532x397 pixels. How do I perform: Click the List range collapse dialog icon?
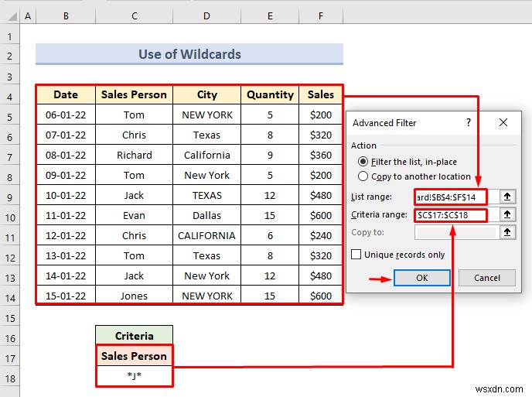click(x=507, y=197)
